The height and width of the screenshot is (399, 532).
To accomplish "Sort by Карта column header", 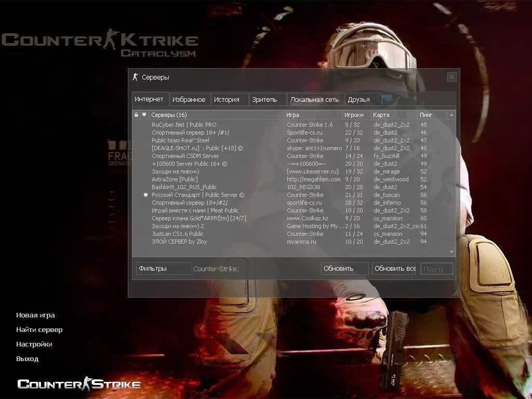I will pyautogui.click(x=394, y=115).
